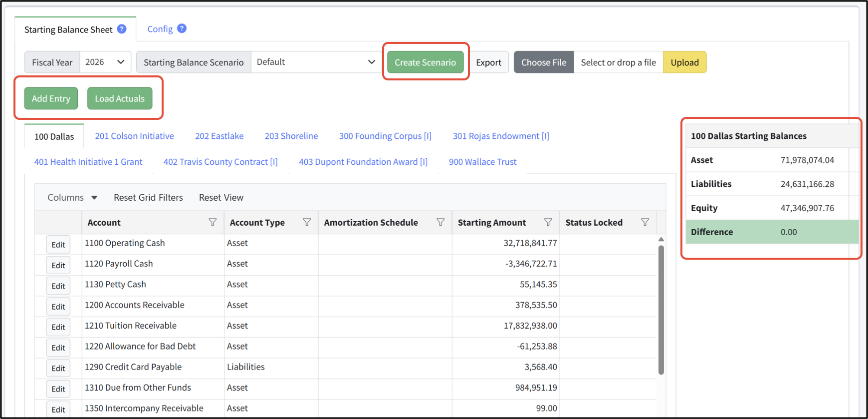This screenshot has height=419, width=868.
Task: Open 401 Health Initiative 1 Grant tab
Action: click(x=88, y=162)
